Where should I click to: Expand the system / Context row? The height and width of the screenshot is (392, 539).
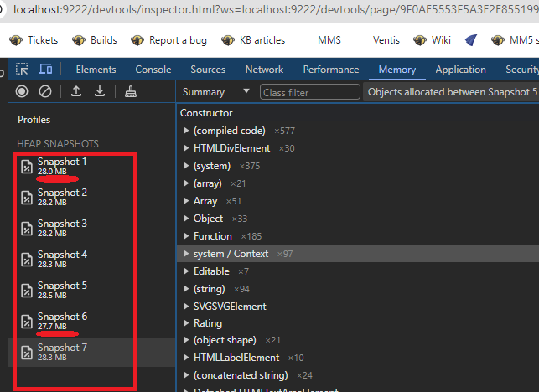point(186,254)
